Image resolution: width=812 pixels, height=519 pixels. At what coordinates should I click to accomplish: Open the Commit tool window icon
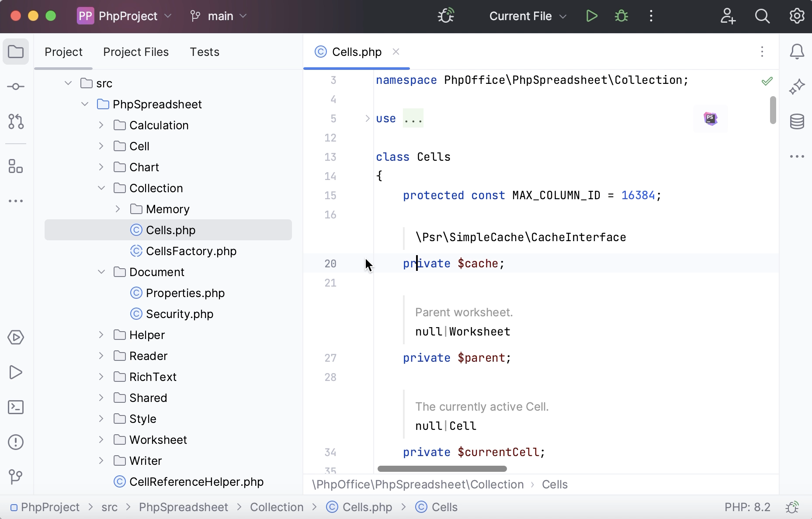tap(16, 86)
